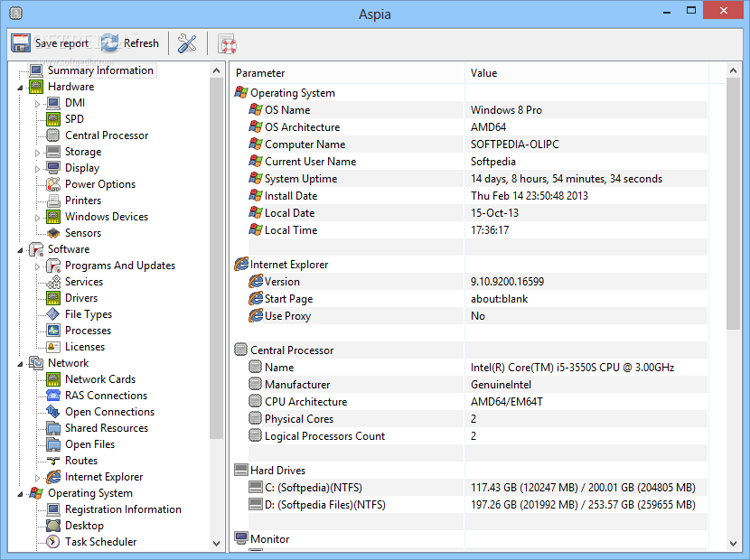
Task: Click tree panel scroll down arrow
Action: click(216, 543)
